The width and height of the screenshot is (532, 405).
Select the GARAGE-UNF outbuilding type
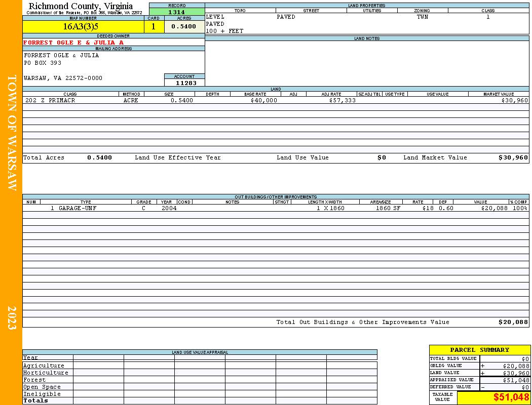coord(78,208)
